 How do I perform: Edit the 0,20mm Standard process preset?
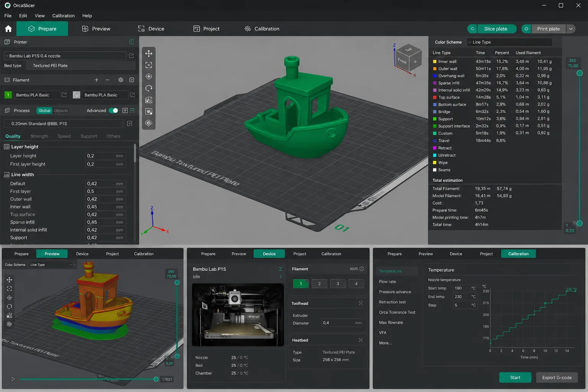pyautogui.click(x=130, y=124)
